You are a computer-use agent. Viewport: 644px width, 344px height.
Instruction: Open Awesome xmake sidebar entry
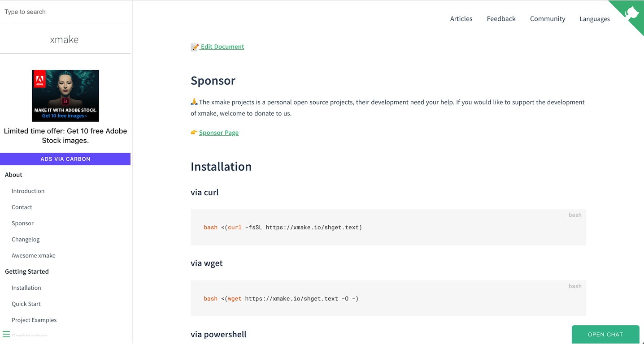(34, 255)
